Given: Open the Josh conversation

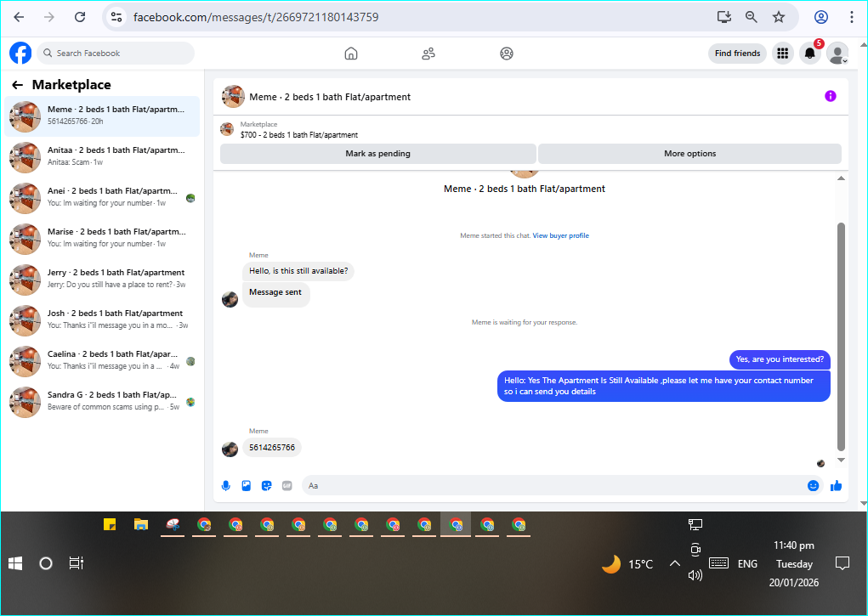Looking at the screenshot, I should click(102, 320).
